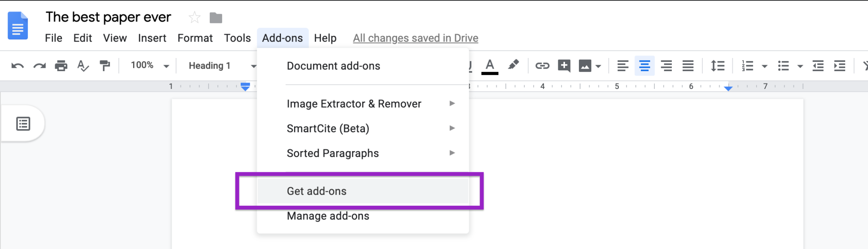Viewport: 868px width, 249px height.
Task: Expand the insert image dropdown arrow
Action: pos(598,66)
